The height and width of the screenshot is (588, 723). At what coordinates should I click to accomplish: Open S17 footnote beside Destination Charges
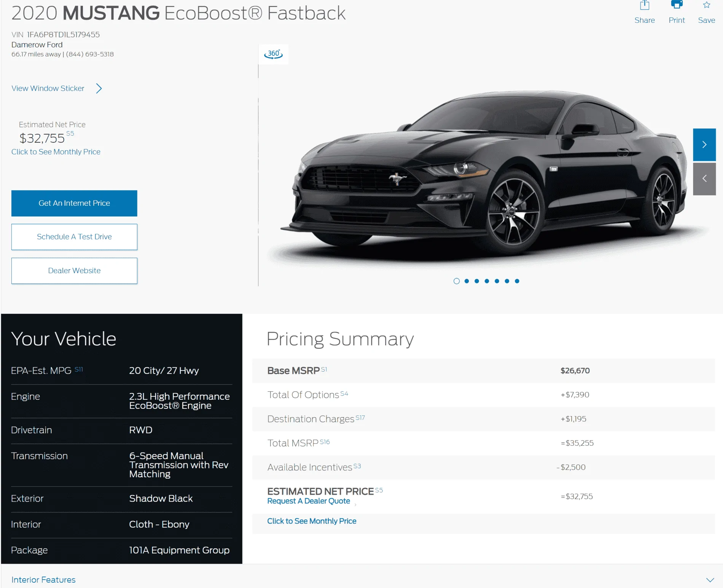tap(360, 418)
